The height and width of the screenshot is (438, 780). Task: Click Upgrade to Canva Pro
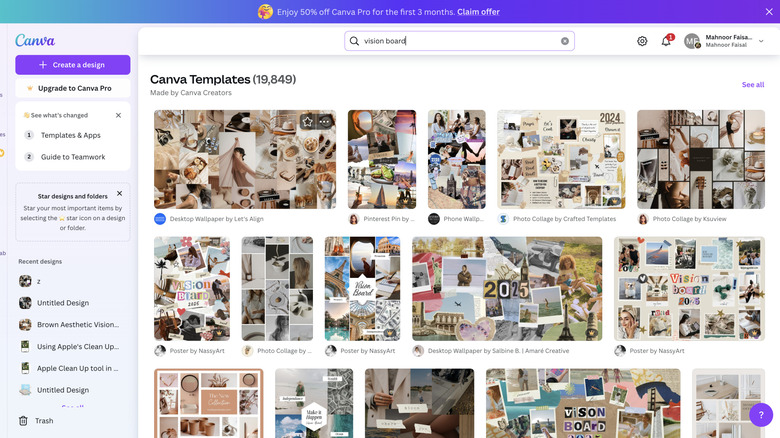(x=73, y=88)
